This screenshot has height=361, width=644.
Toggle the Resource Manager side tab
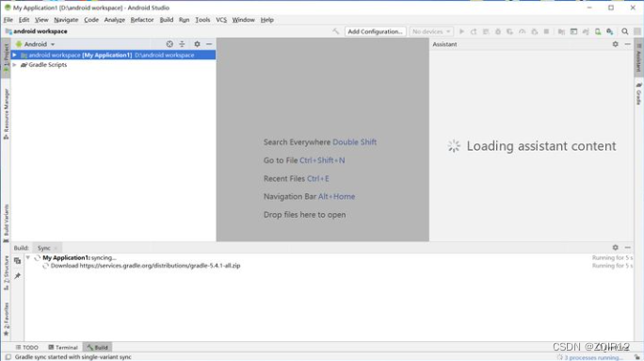6,114
